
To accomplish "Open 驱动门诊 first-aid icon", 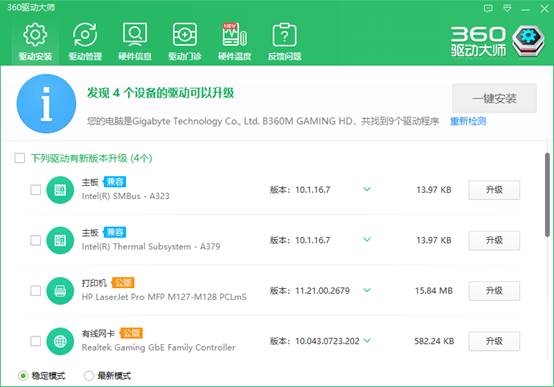I will tap(185, 35).
